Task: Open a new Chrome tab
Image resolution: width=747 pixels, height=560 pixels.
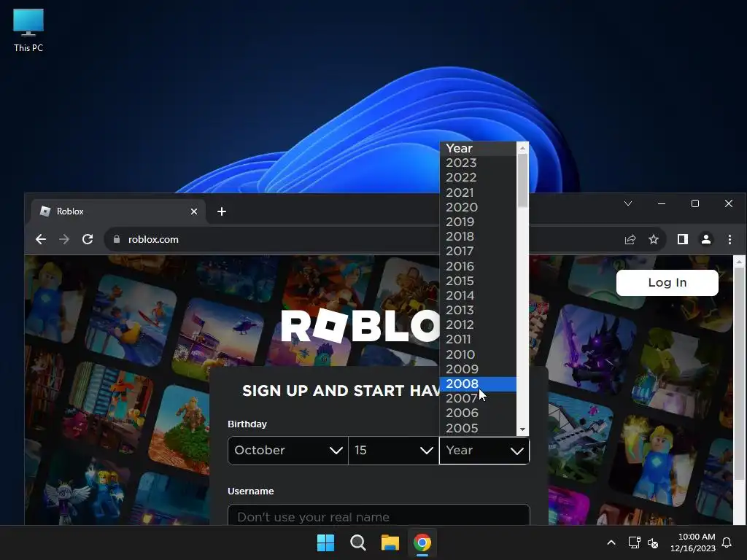Action: point(222,211)
